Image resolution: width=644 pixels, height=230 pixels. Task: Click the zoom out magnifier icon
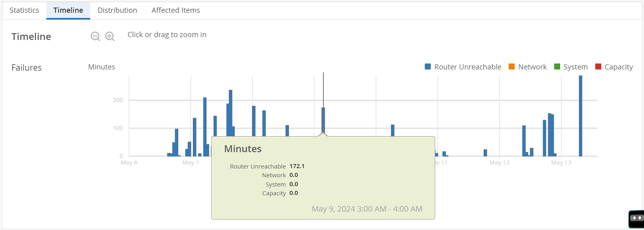click(95, 36)
